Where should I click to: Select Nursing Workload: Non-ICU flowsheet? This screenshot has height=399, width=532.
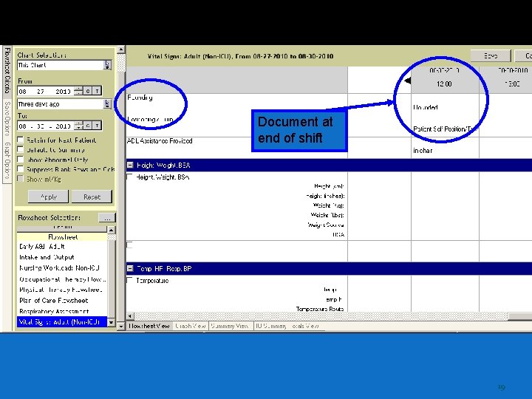(x=62, y=268)
